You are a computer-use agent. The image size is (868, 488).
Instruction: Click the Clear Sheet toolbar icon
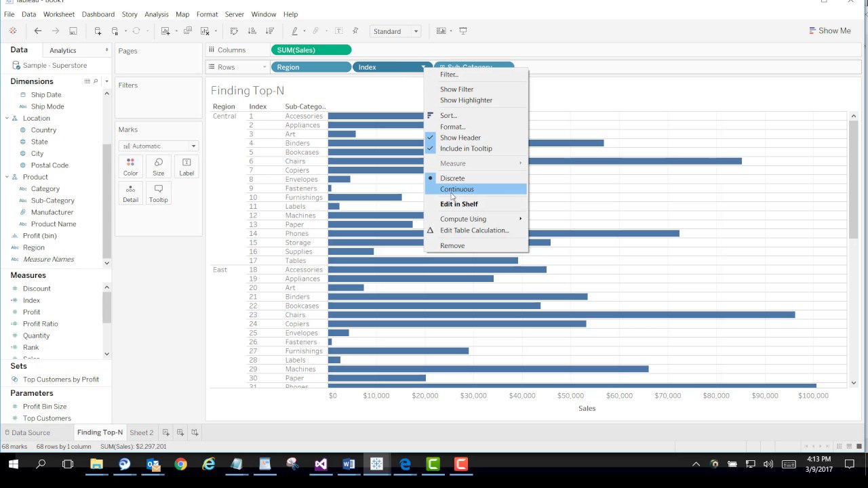point(205,31)
